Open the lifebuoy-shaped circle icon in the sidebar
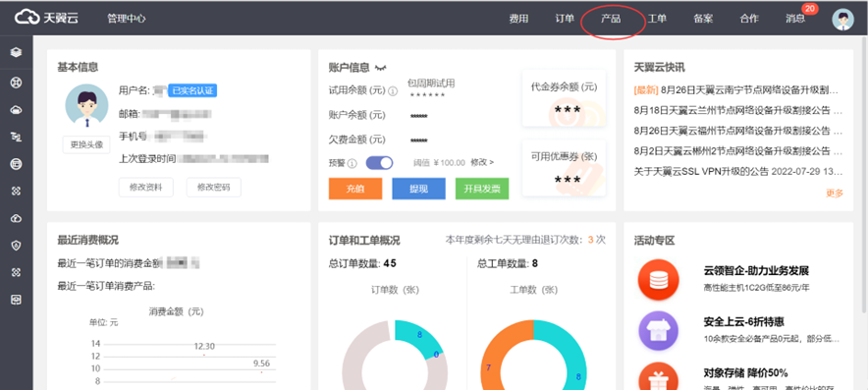The image size is (868, 390). [16, 83]
